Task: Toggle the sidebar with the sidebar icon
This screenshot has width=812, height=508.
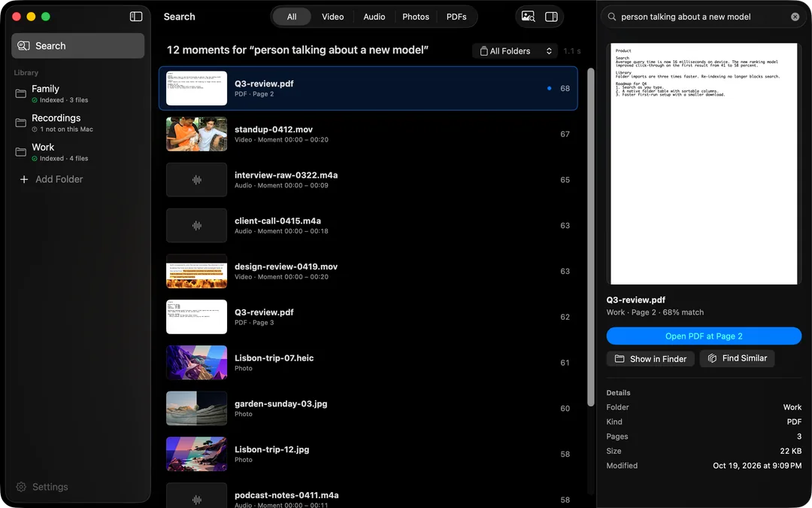Action: [x=135, y=17]
